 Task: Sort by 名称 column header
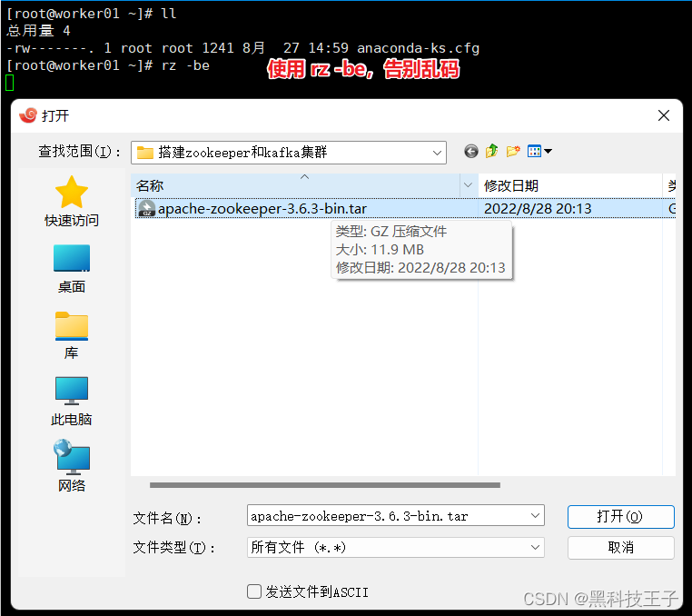point(296,185)
